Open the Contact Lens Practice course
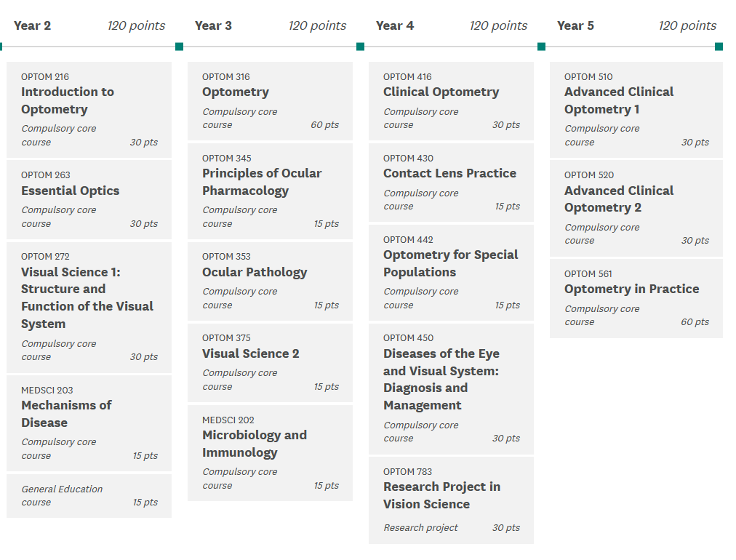736x560 pixels. tap(451, 182)
